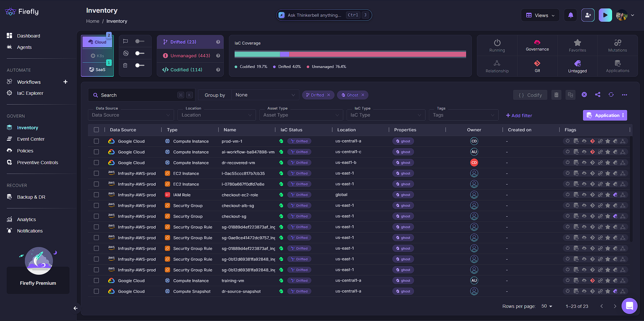Open the Running filter icon
The width and height of the screenshot is (644, 321).
(497, 46)
